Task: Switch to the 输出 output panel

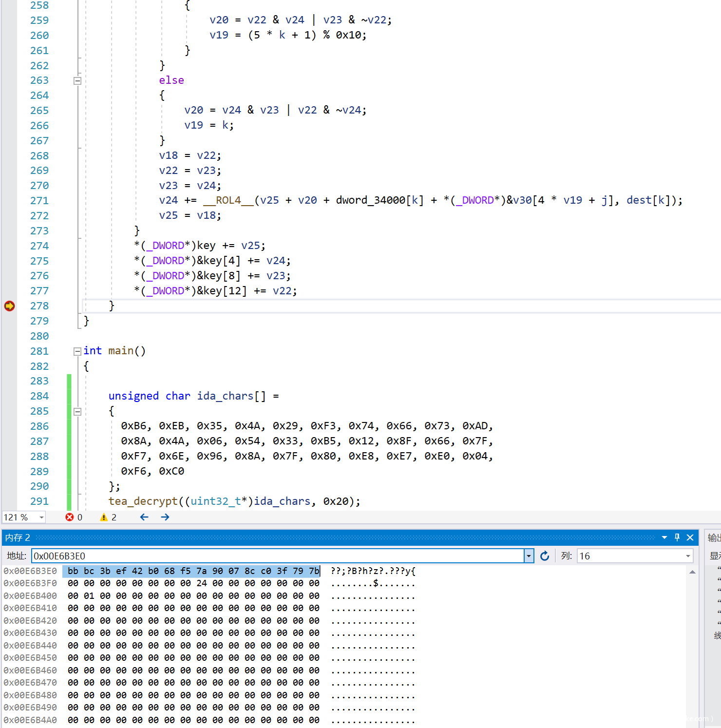Action: pos(714,537)
